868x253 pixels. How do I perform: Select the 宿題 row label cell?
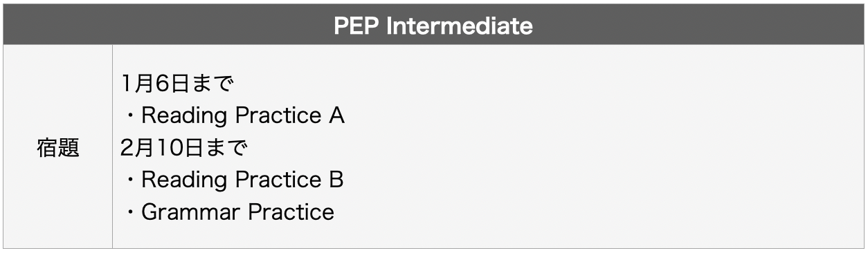(x=57, y=147)
